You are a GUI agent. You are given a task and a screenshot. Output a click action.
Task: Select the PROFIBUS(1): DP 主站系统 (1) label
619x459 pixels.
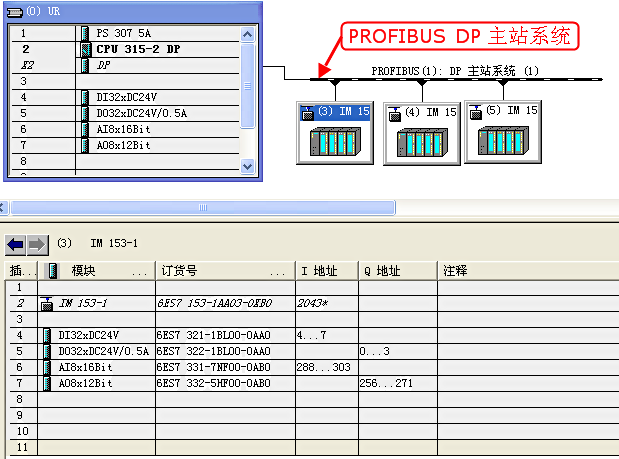click(455, 71)
